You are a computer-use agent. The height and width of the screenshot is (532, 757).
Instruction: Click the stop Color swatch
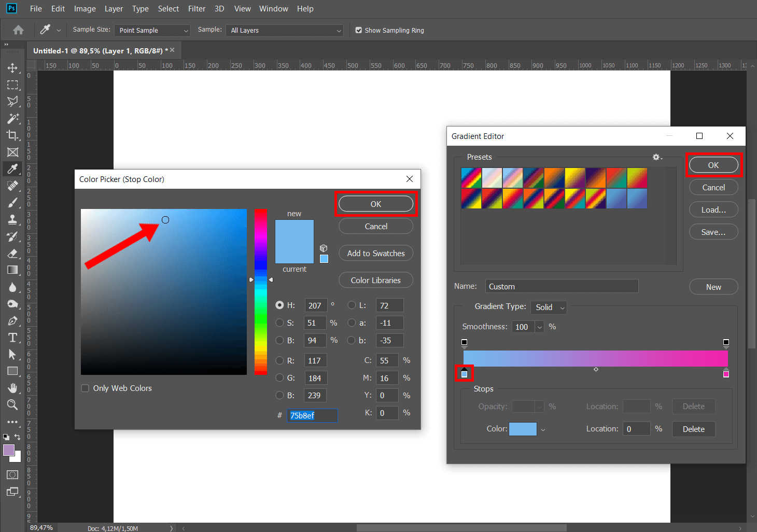pos(523,429)
